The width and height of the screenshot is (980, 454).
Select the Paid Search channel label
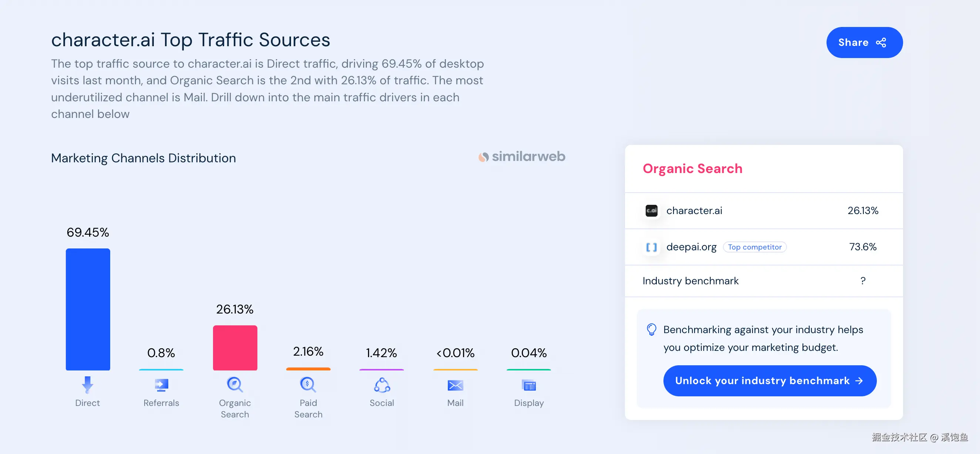tap(308, 409)
